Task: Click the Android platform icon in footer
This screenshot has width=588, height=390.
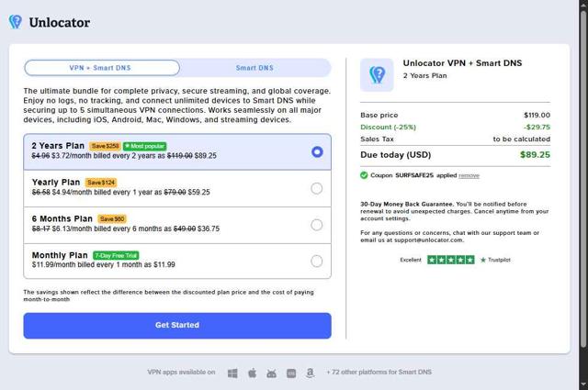Action: click(272, 373)
